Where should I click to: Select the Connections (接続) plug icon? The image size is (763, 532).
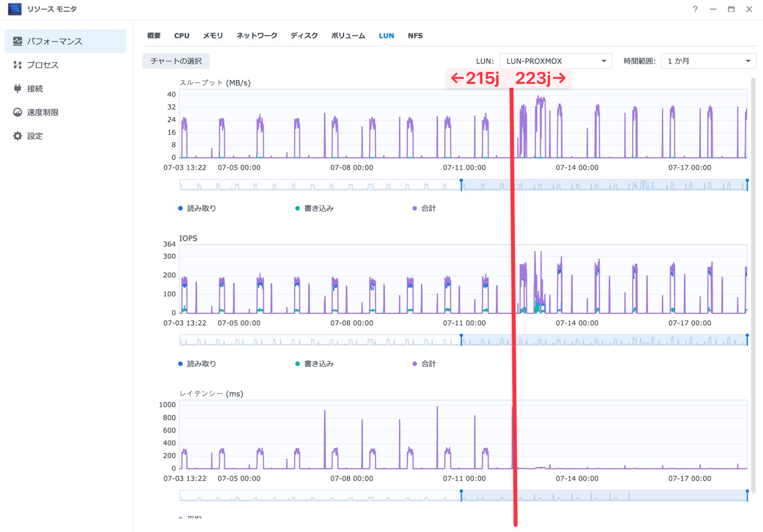17,88
